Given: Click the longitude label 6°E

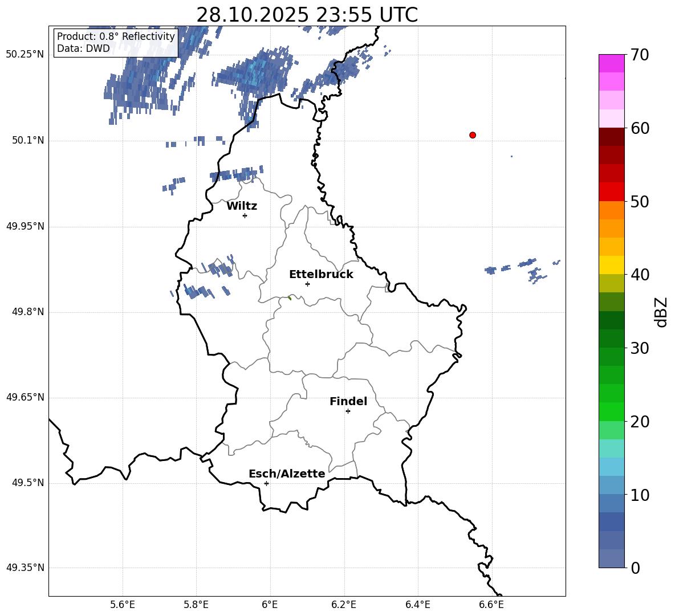Looking at the screenshot, I should (270, 605).
